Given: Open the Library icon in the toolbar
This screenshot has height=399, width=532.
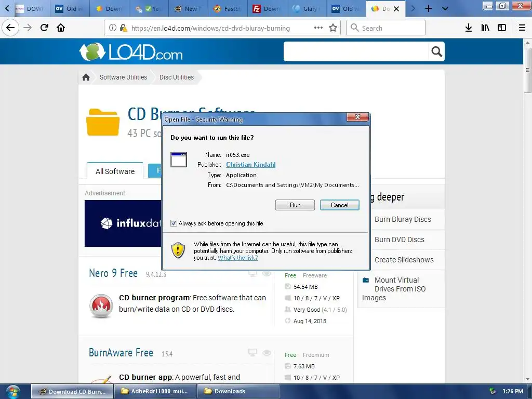Looking at the screenshot, I should click(x=485, y=28).
